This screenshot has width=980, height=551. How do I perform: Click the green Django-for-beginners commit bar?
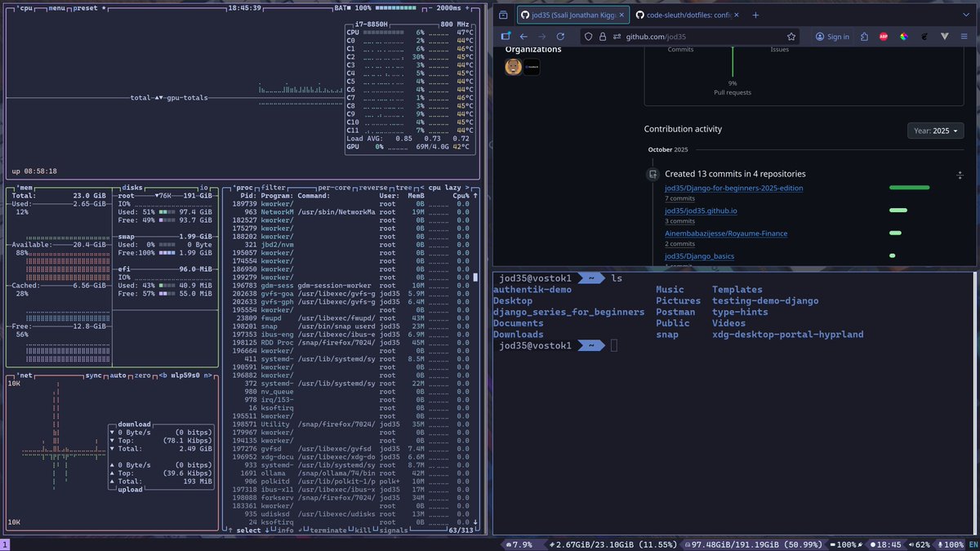point(909,188)
